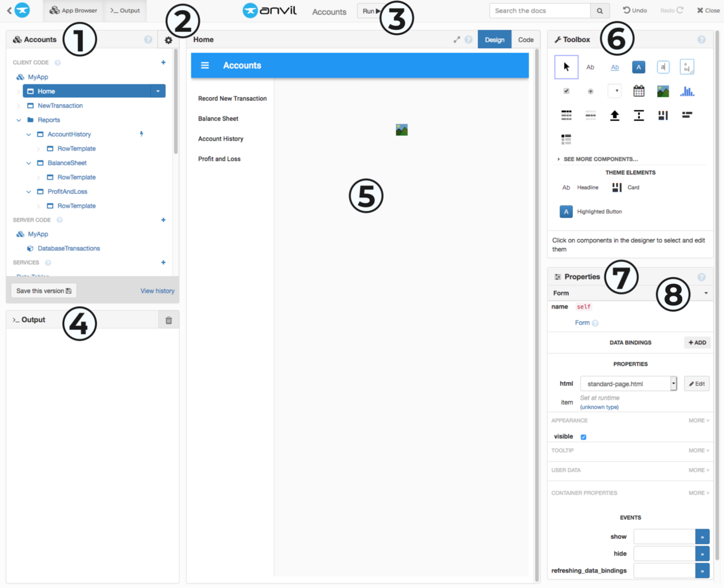Screen dimensions: 724x588
Task: Expand the RowTemplate under AccountHistory
Action: click(38, 148)
